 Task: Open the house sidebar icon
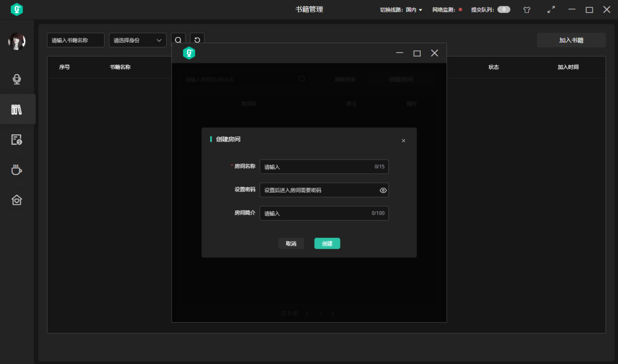tap(16, 200)
